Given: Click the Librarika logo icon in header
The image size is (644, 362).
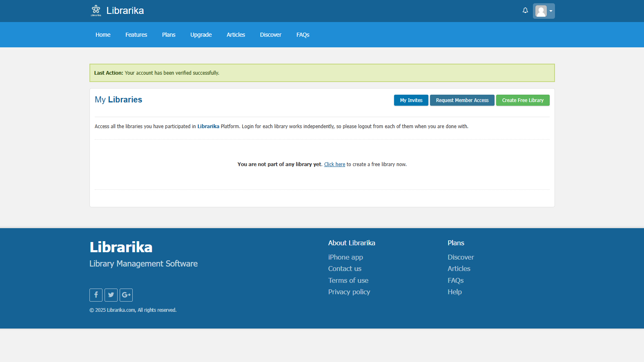Looking at the screenshot, I should (96, 10).
